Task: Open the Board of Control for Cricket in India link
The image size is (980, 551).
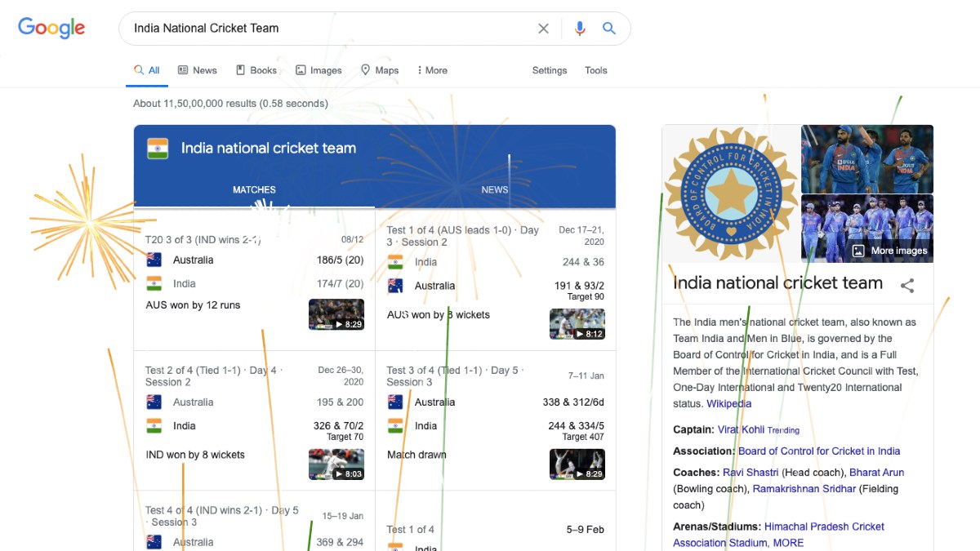Action: pos(819,451)
